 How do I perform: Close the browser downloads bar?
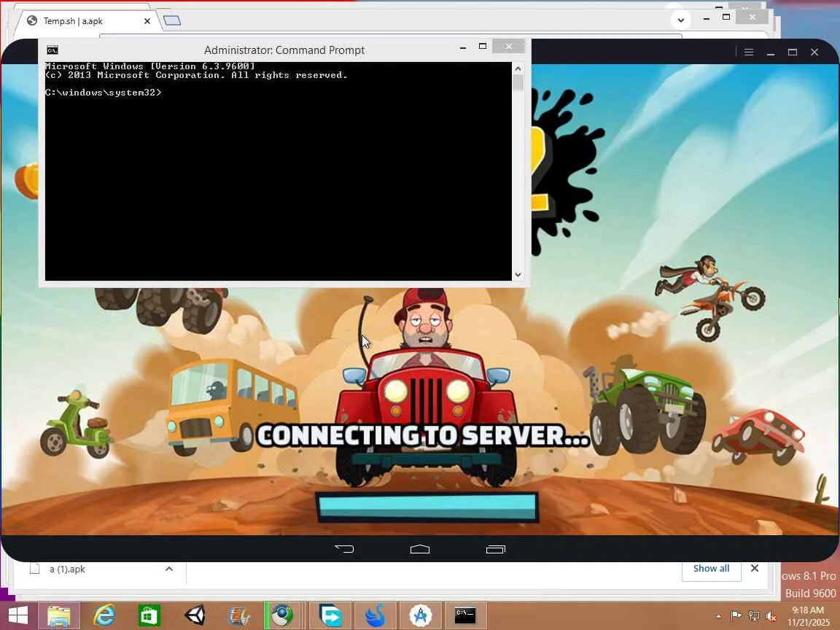[754, 569]
